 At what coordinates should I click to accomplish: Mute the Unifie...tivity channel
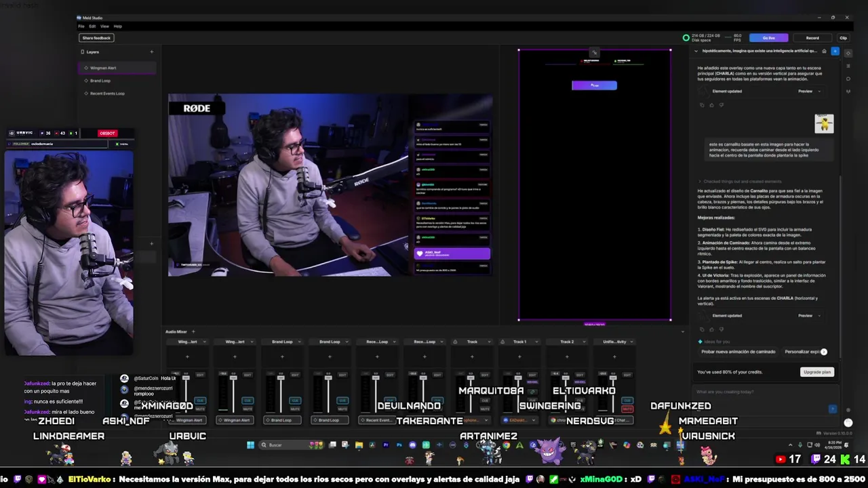click(627, 409)
